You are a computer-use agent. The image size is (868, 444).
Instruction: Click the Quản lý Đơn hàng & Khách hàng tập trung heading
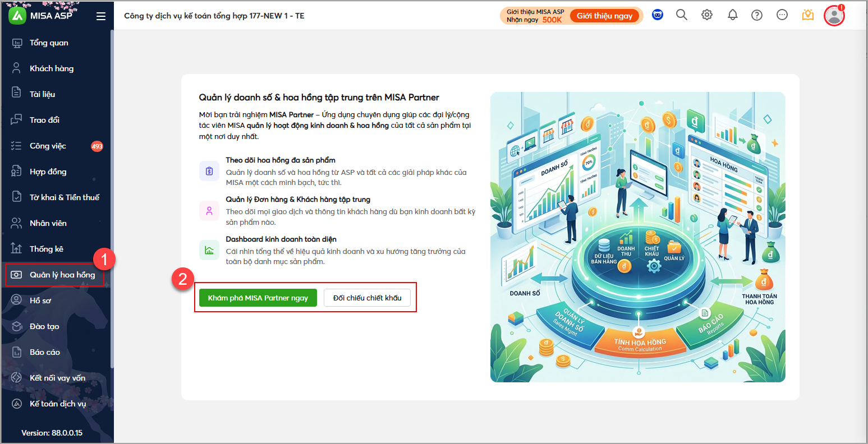298,199
